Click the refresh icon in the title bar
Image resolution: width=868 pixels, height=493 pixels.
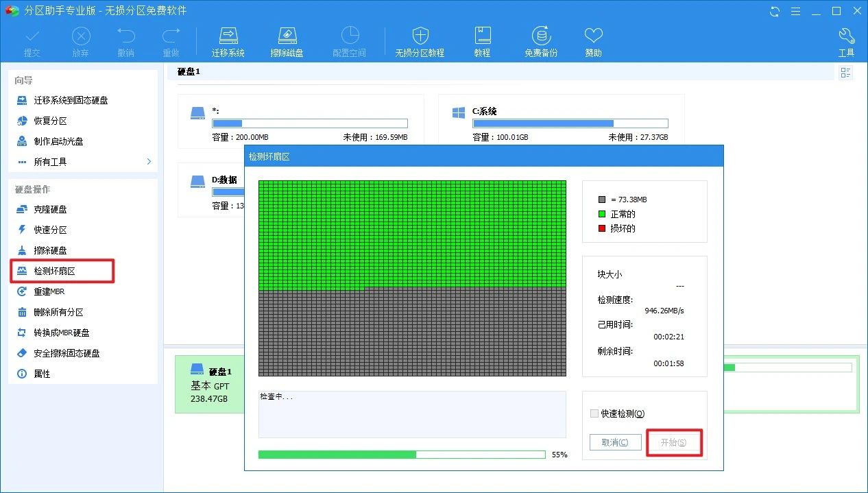[774, 11]
